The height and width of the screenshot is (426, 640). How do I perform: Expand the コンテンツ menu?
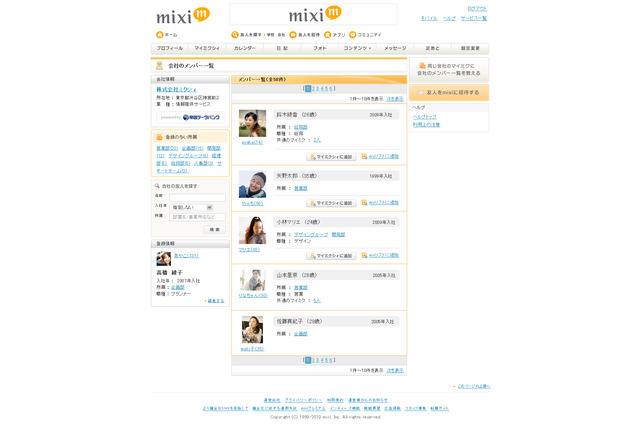357,48
